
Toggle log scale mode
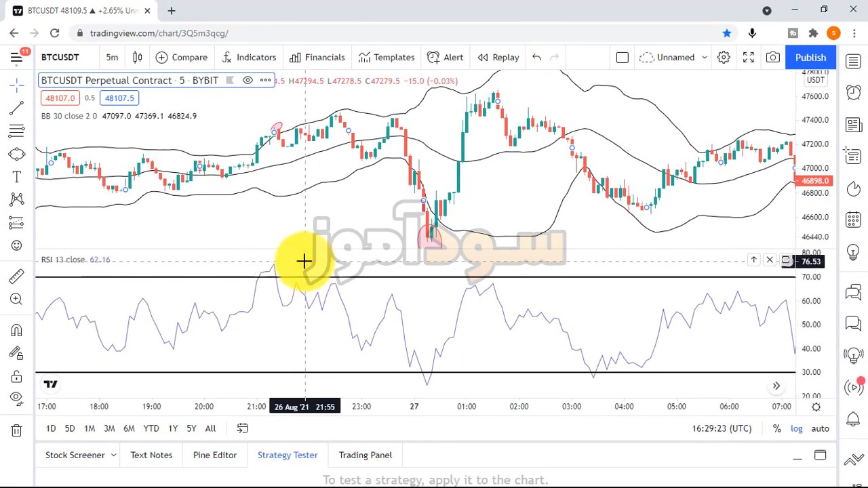click(797, 428)
